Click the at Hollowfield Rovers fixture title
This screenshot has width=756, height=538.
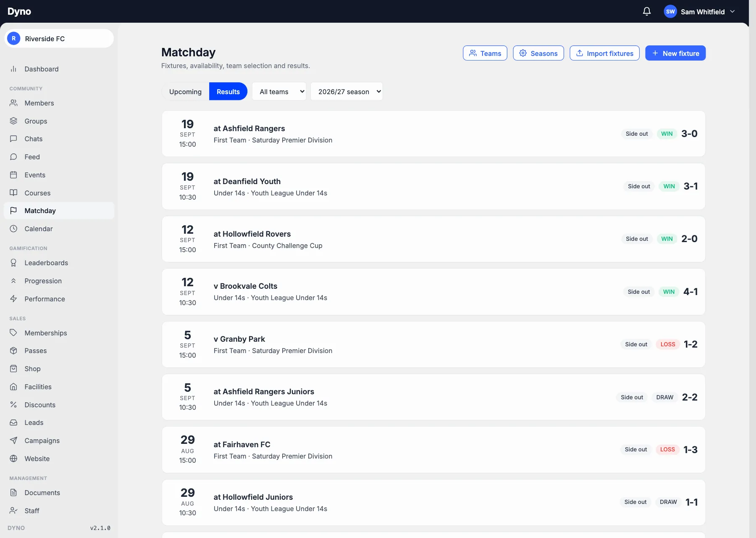[x=252, y=234]
